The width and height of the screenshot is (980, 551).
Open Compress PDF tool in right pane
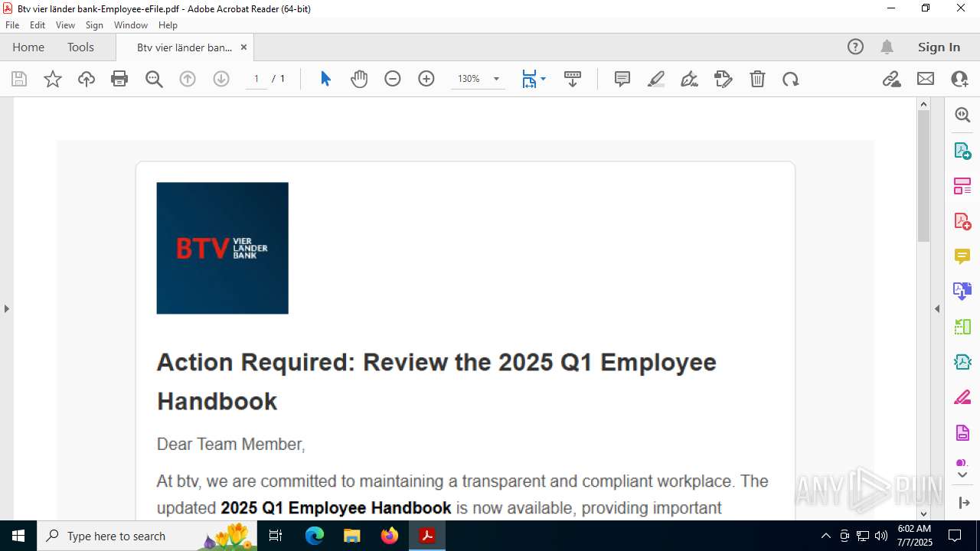click(962, 361)
